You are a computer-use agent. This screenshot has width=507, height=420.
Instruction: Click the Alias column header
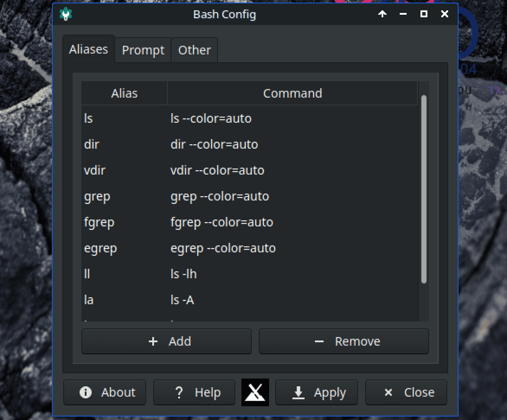click(x=124, y=93)
